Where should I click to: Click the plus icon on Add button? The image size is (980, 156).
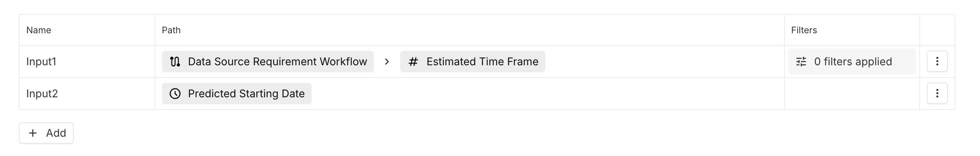pos(33,133)
